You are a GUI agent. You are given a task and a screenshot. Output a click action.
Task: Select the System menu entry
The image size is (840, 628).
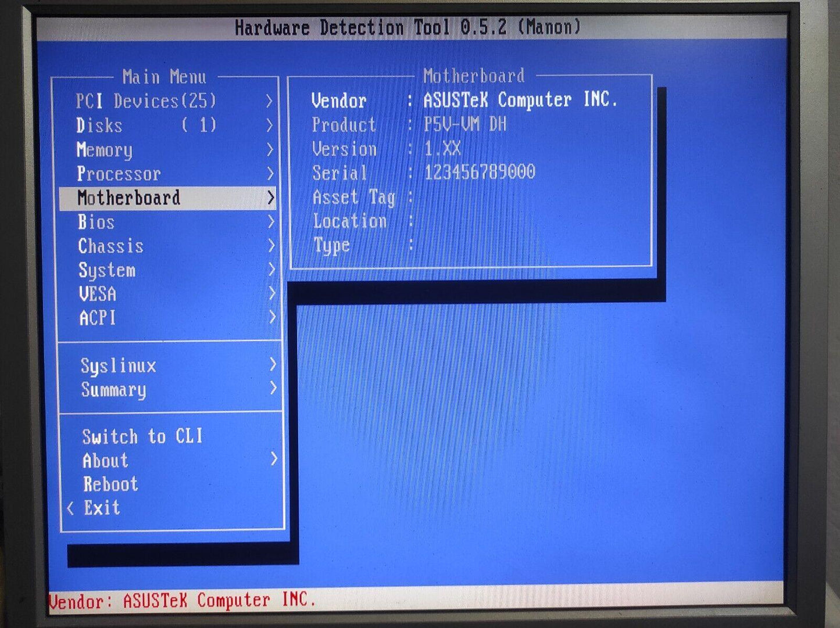pos(107,270)
